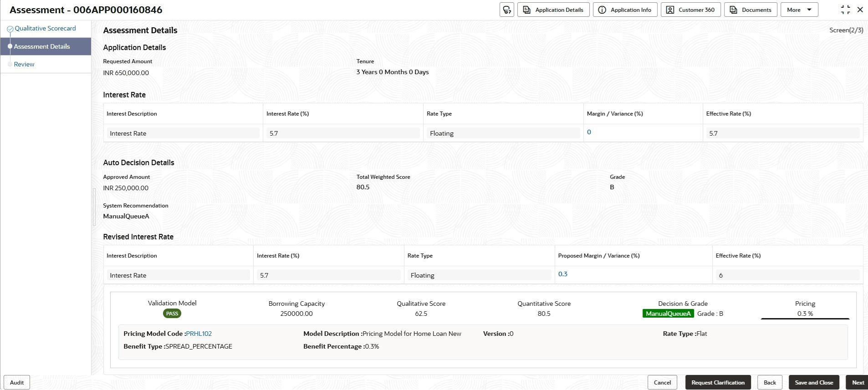The width and height of the screenshot is (868, 390).
Task: Click the Qualitative Scorecard completed checkmark icon
Action: coord(10,29)
